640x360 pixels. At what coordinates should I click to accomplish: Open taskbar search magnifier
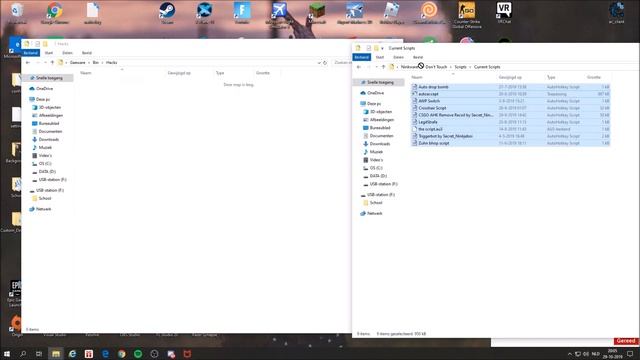click(23, 353)
